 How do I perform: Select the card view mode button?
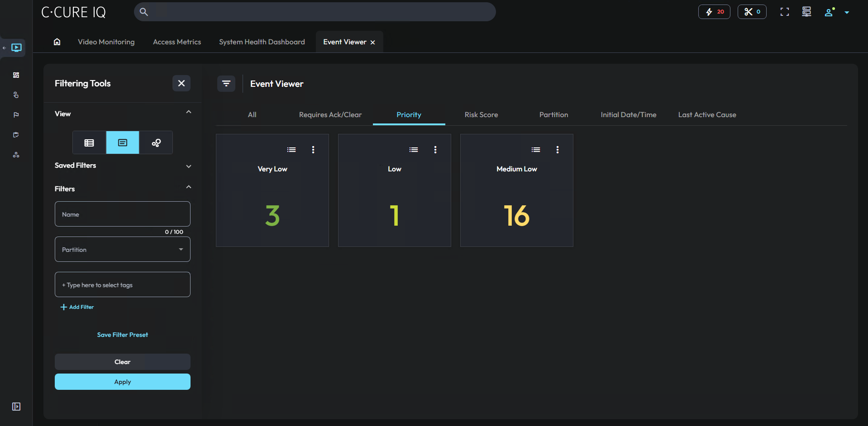(x=123, y=143)
